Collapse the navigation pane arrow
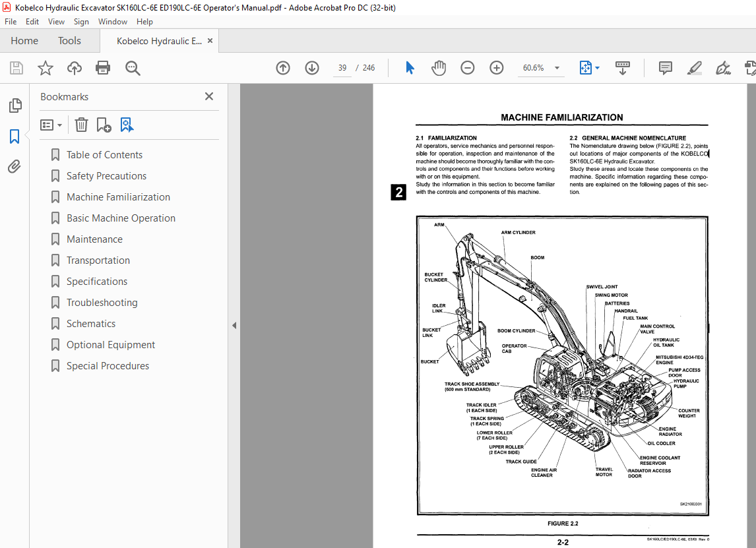The height and width of the screenshot is (548, 756). point(234,325)
